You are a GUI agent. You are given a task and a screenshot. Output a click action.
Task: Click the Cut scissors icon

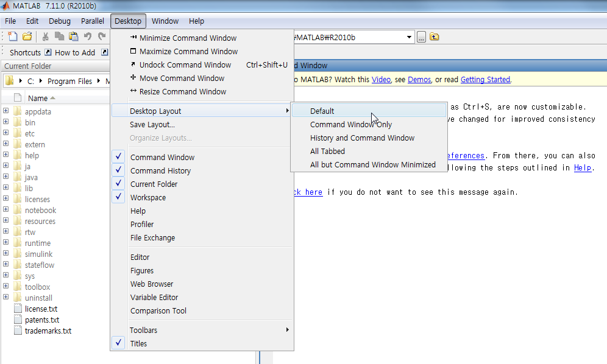click(45, 37)
